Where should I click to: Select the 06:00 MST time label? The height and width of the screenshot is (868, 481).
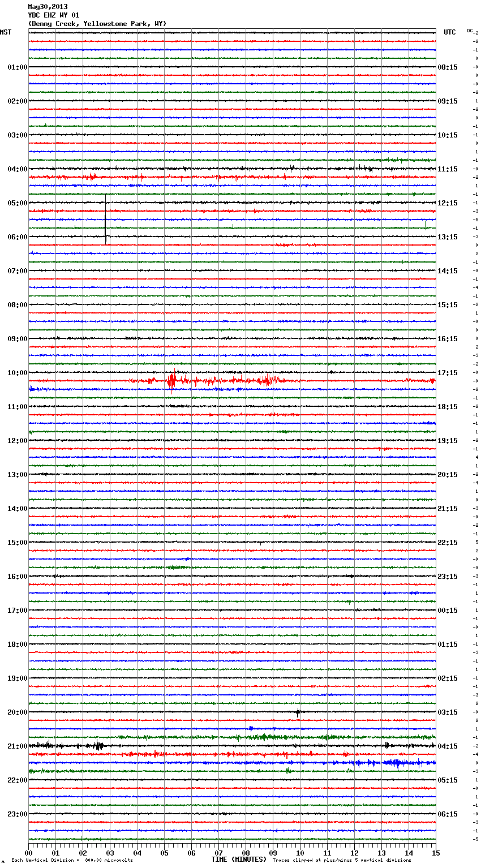(18, 237)
